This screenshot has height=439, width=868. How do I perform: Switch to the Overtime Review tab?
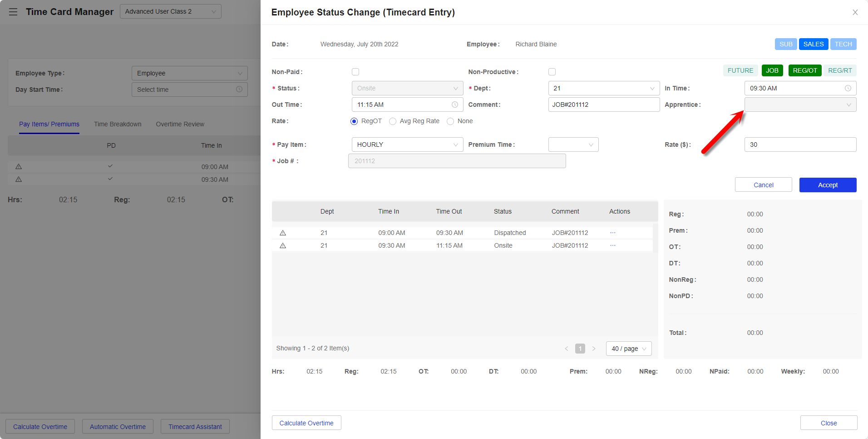tap(180, 124)
